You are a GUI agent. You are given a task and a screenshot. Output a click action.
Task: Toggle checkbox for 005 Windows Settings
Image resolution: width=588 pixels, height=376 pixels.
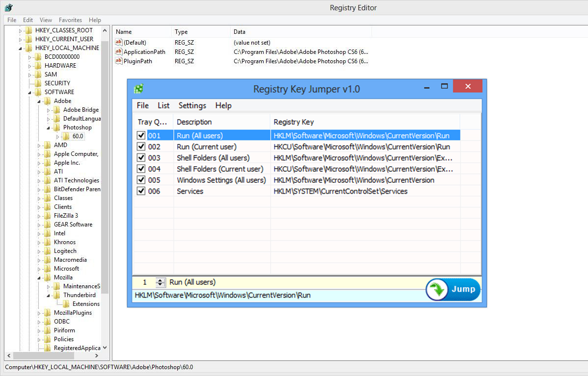click(141, 180)
